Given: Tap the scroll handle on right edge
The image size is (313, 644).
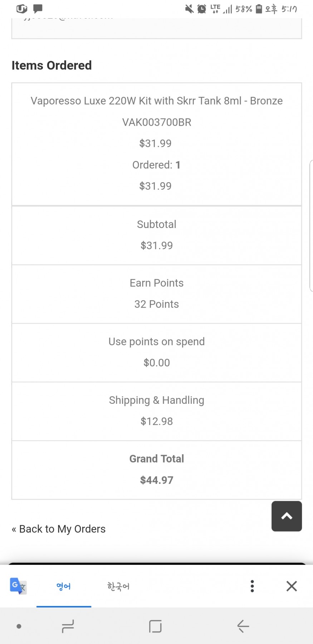Looking at the screenshot, I should pyautogui.click(x=311, y=226).
